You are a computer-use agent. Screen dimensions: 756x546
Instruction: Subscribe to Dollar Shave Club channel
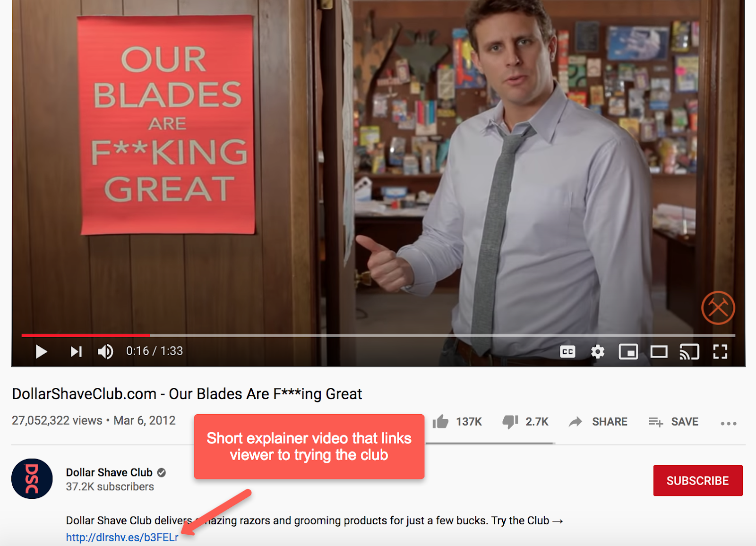click(x=698, y=480)
